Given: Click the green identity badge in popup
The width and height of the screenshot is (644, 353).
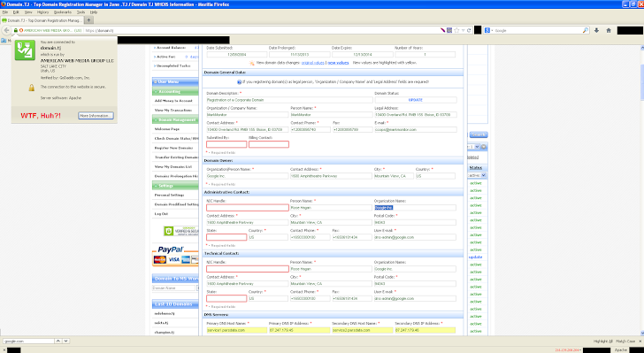Looking at the screenshot, I should [x=25, y=50].
